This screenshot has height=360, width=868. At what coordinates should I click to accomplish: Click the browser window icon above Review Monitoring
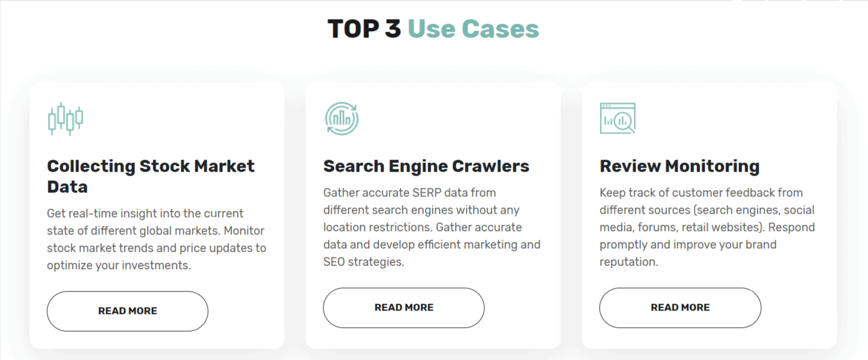(x=618, y=118)
